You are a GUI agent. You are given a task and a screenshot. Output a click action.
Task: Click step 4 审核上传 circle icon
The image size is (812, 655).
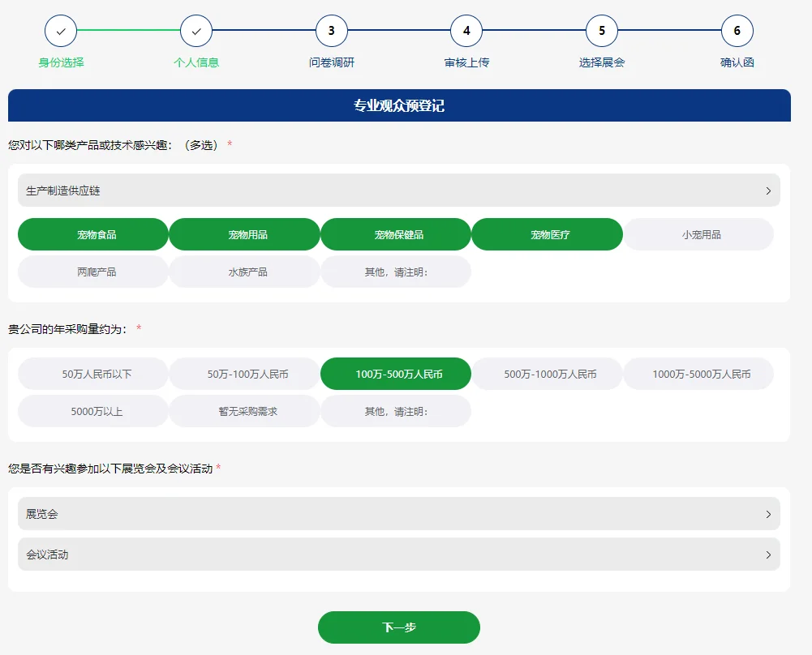[x=466, y=30]
